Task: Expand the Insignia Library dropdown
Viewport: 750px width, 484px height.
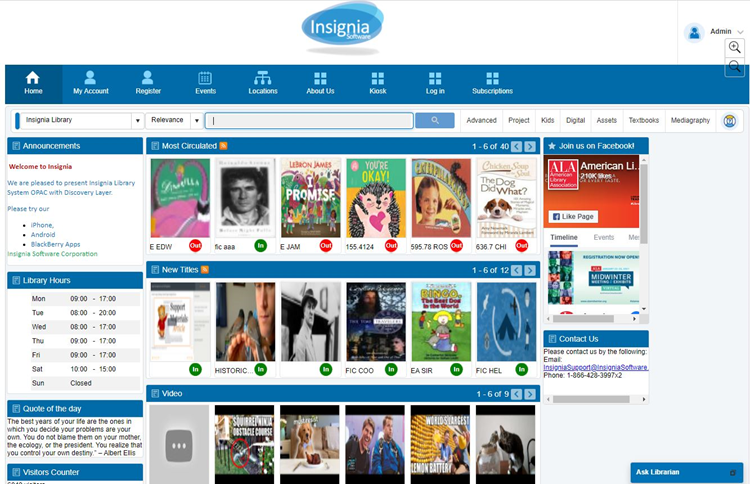Action: pyautogui.click(x=137, y=120)
